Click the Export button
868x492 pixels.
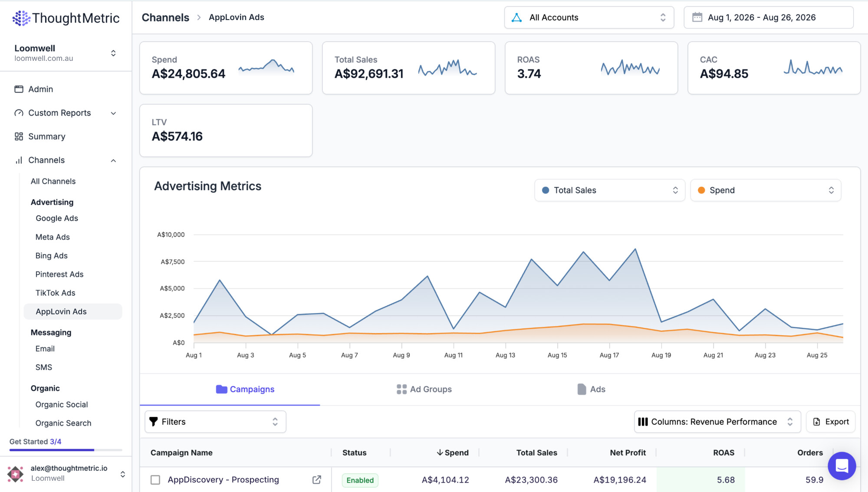831,422
